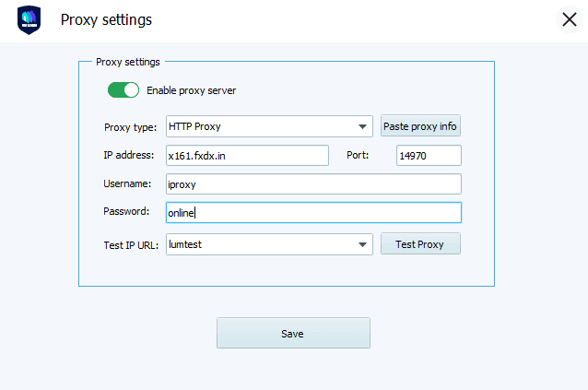
Task: Select the Username field containing iproxy
Action: click(313, 184)
